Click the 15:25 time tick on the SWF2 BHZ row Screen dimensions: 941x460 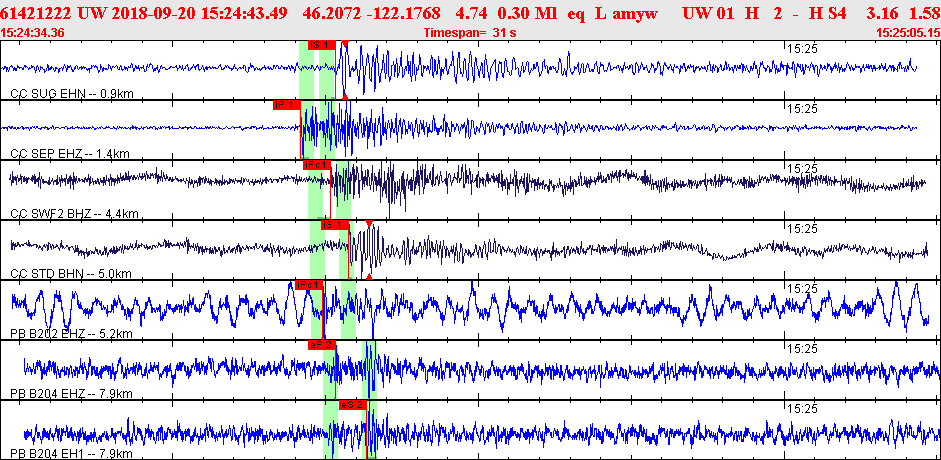802,169
